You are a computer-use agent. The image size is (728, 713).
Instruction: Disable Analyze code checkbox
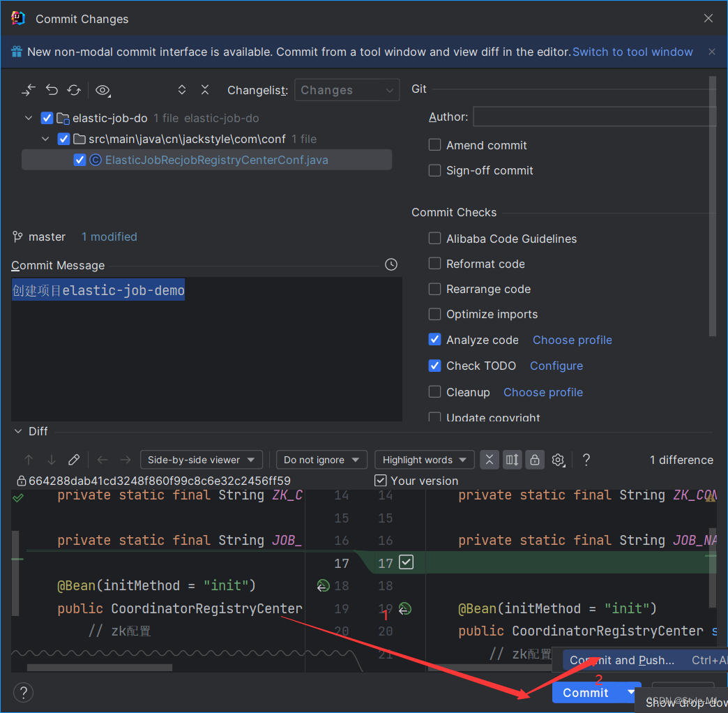click(x=434, y=340)
